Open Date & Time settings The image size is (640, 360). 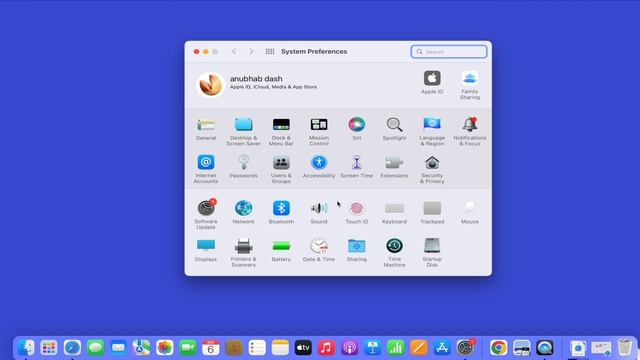(319, 250)
